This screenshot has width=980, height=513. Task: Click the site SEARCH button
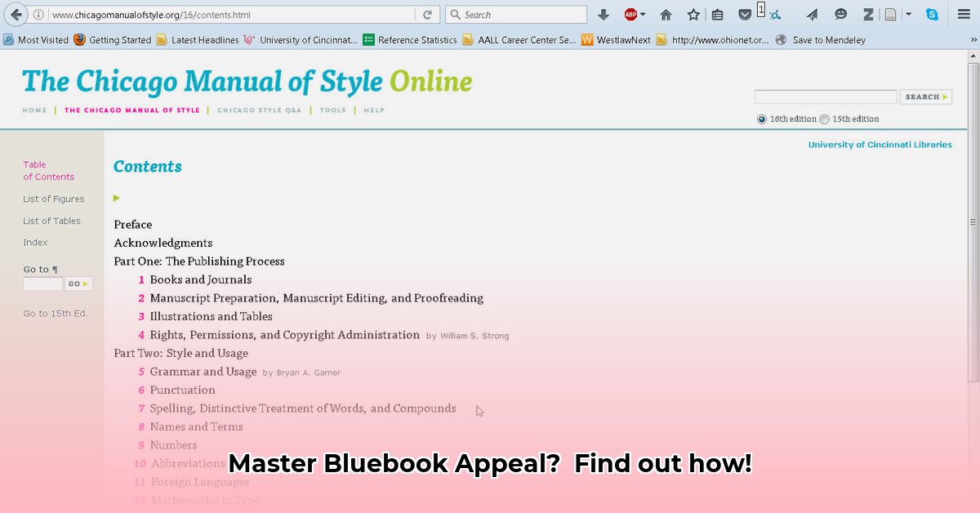(926, 97)
